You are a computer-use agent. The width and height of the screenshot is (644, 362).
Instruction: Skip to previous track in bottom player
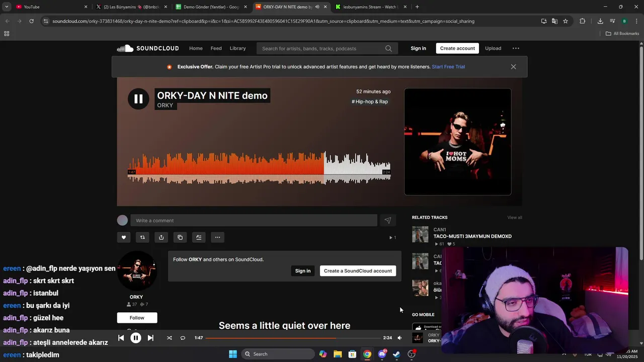[121, 338]
